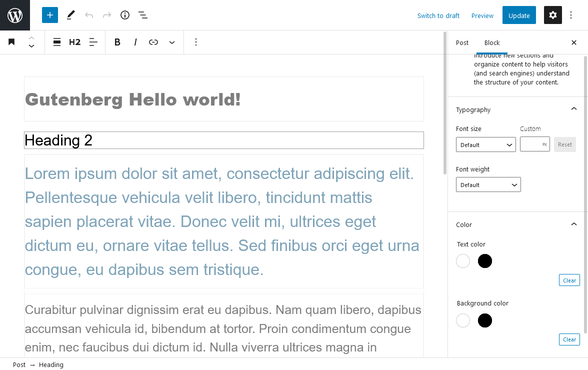Toggle bold formatting

pos(117,42)
